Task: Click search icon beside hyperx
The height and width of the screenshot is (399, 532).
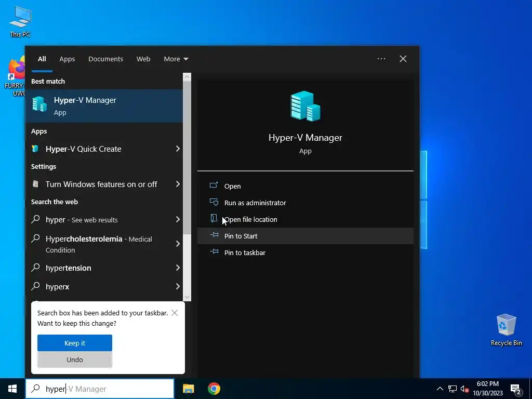Action: click(36, 286)
